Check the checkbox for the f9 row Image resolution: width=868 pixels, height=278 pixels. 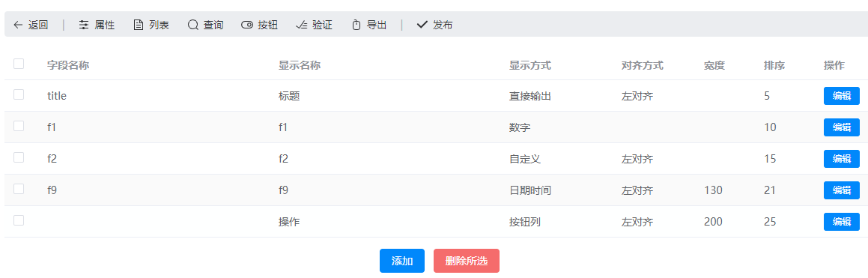pyautogui.click(x=19, y=189)
